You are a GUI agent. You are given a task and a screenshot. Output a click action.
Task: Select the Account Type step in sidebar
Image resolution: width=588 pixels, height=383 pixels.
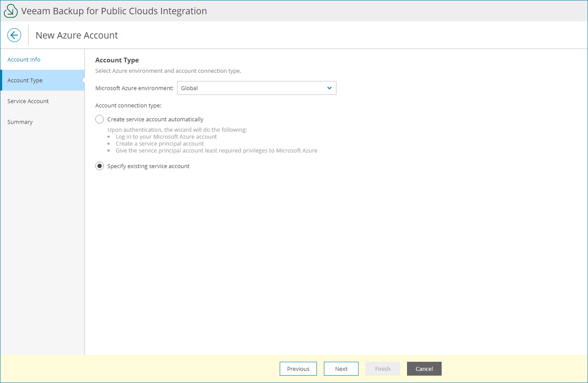[25, 80]
